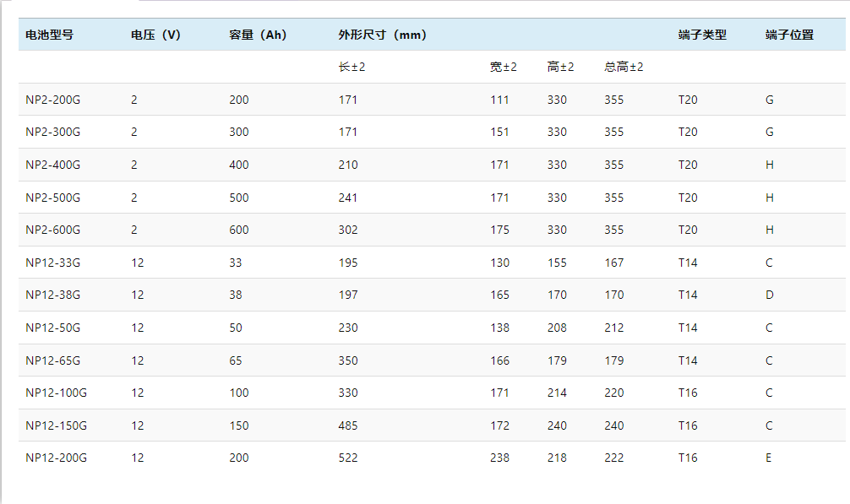Select the NP2-200G model cell
The image size is (850, 504).
[x=52, y=100]
